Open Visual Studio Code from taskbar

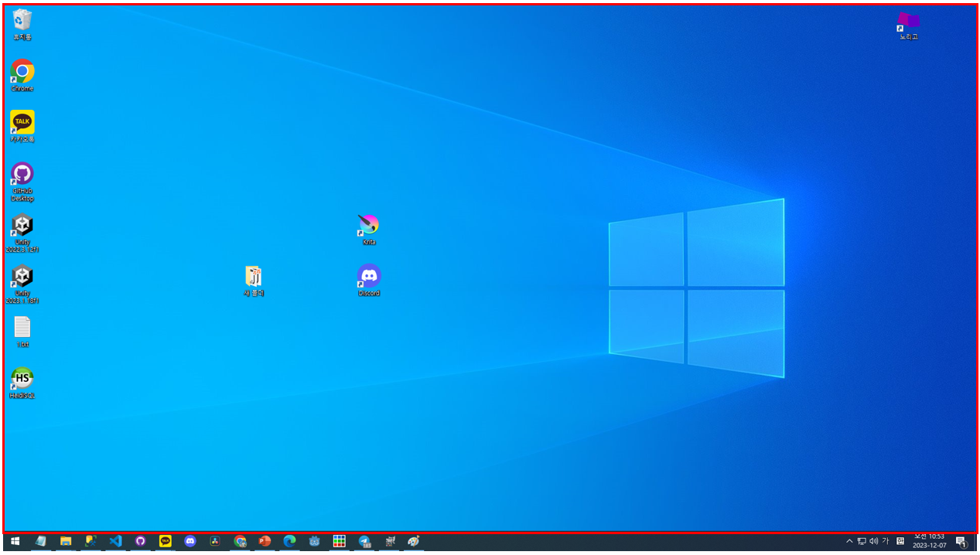point(115,541)
